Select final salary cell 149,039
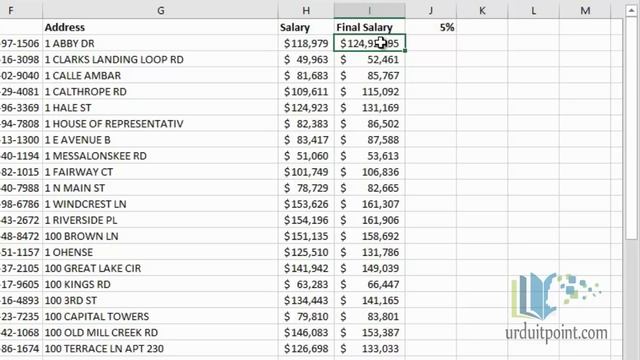Screen dimensions: 640x360 (370, 268)
